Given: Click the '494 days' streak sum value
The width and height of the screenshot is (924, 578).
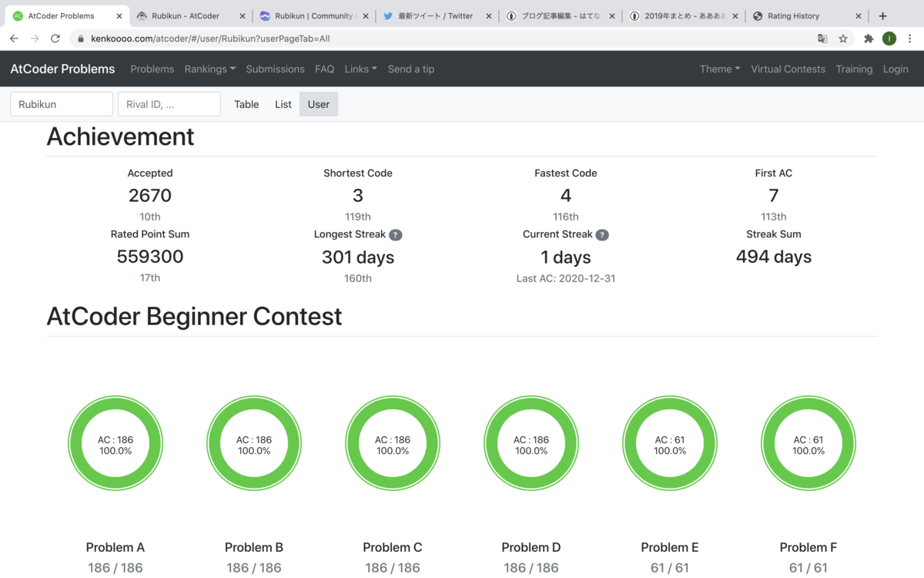Looking at the screenshot, I should pos(774,257).
